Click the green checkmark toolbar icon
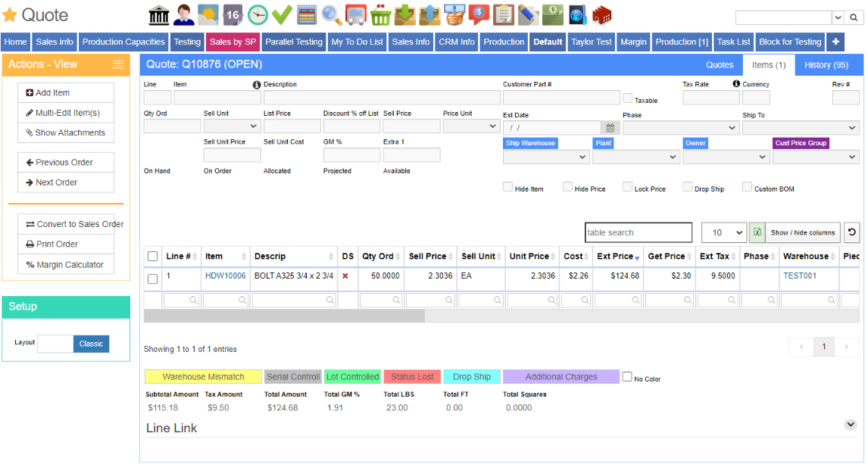868x464 pixels. click(282, 15)
